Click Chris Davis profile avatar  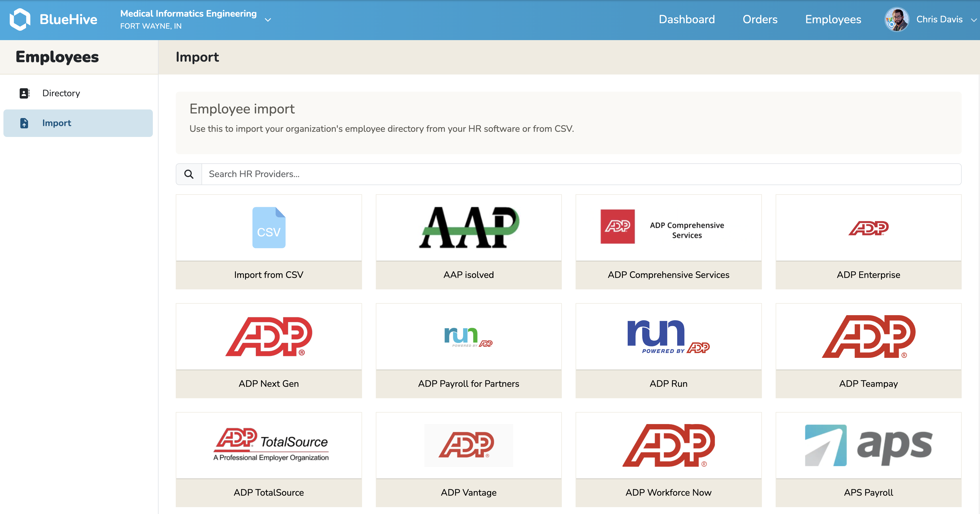(x=896, y=19)
